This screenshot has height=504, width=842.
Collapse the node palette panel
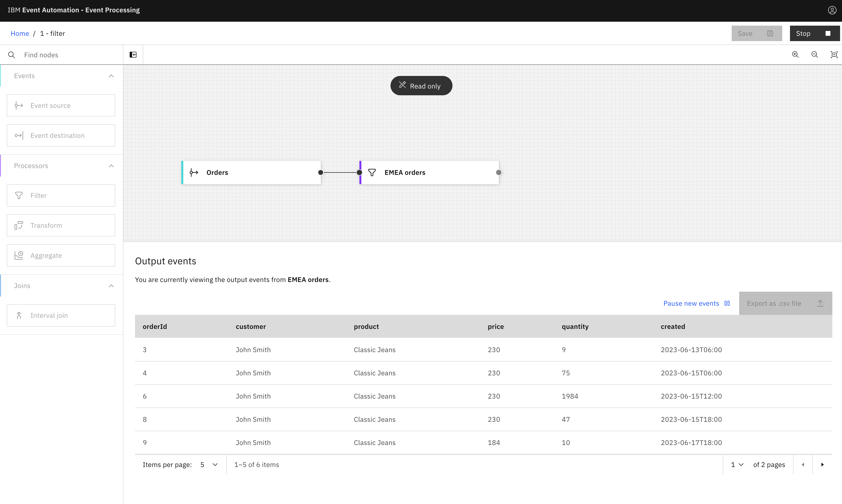pyautogui.click(x=133, y=55)
